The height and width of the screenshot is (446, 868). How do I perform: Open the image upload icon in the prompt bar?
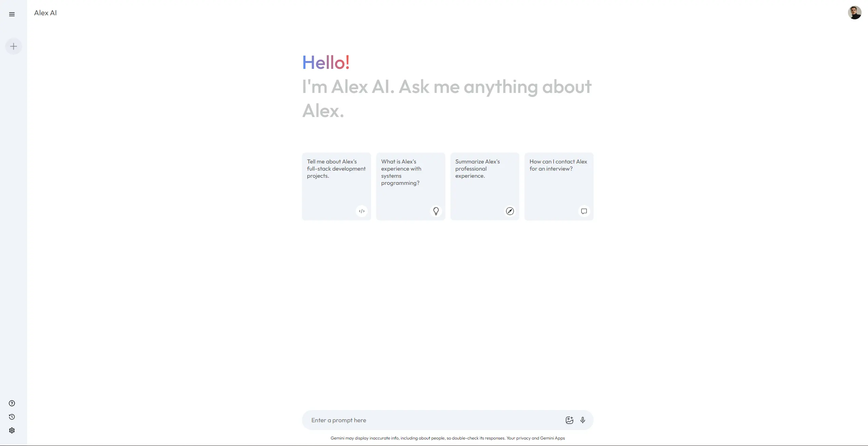[x=570, y=420]
